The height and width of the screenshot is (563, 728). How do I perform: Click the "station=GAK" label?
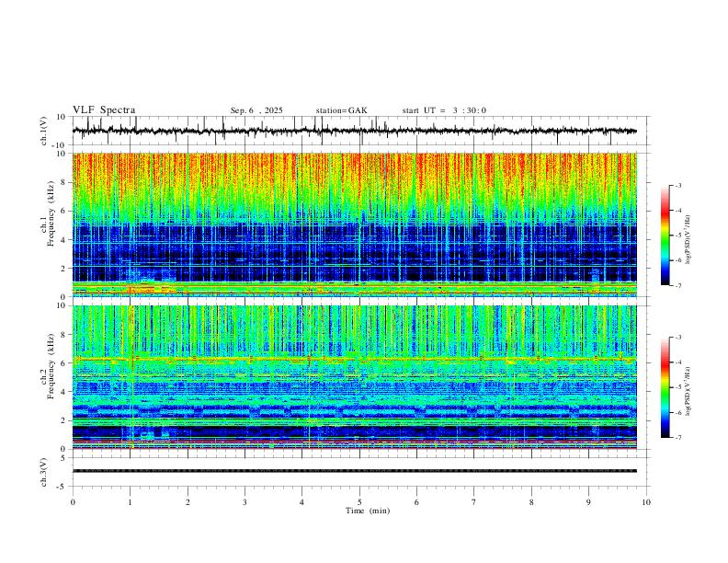341,110
